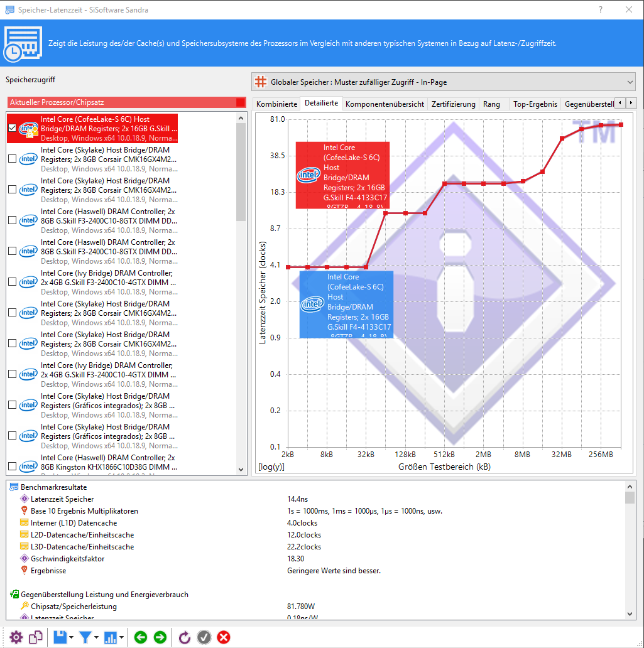Click the Aktueller Prozessor/Chipsatz header bar

point(126,102)
